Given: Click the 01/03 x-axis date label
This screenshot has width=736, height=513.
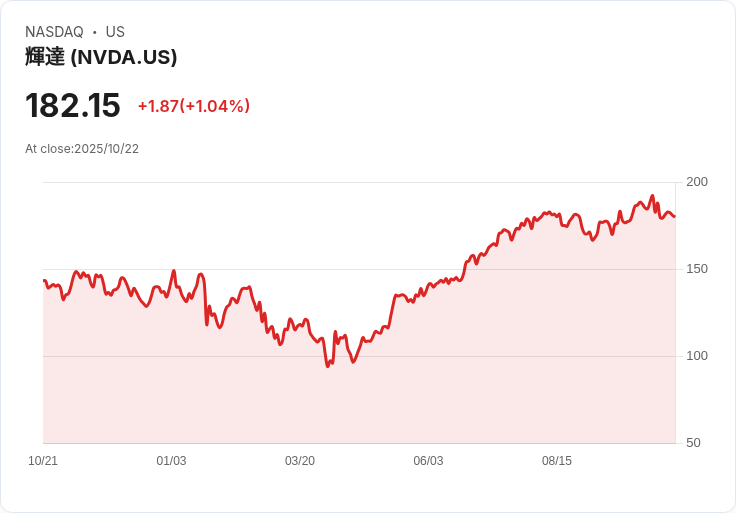Looking at the screenshot, I should [171, 461].
